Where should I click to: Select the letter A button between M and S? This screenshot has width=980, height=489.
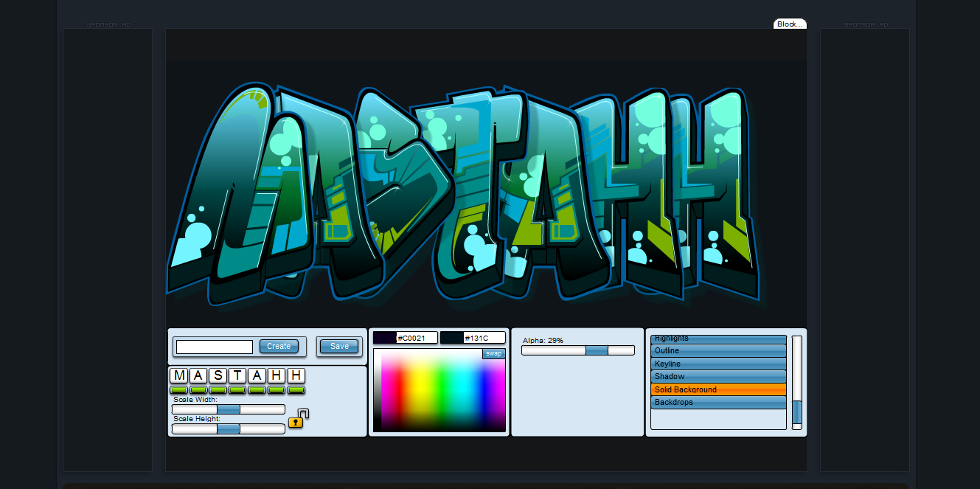[x=198, y=375]
